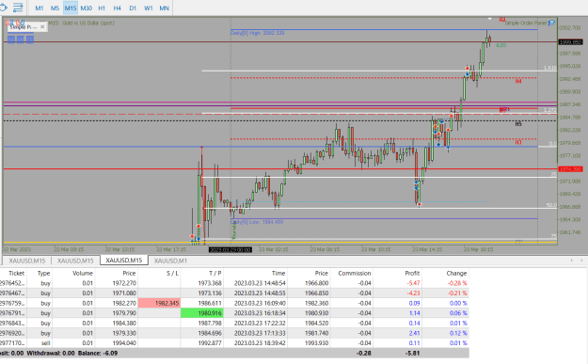Click profit value 2.41

click(x=414, y=333)
